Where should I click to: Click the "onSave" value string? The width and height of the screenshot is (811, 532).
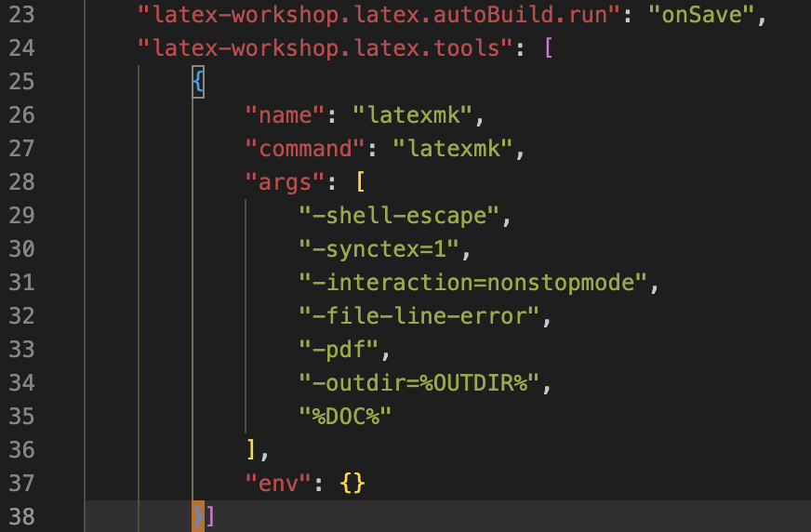pyautogui.click(x=701, y=15)
